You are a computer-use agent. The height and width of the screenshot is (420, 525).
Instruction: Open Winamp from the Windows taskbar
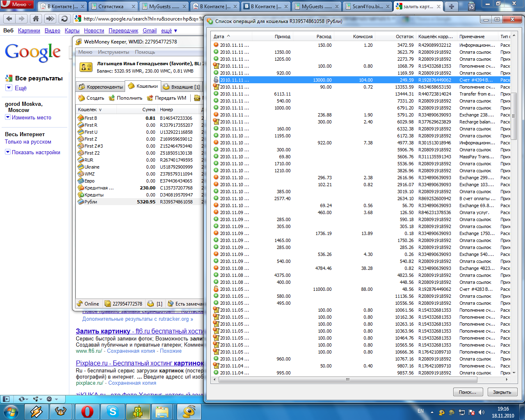(36, 411)
